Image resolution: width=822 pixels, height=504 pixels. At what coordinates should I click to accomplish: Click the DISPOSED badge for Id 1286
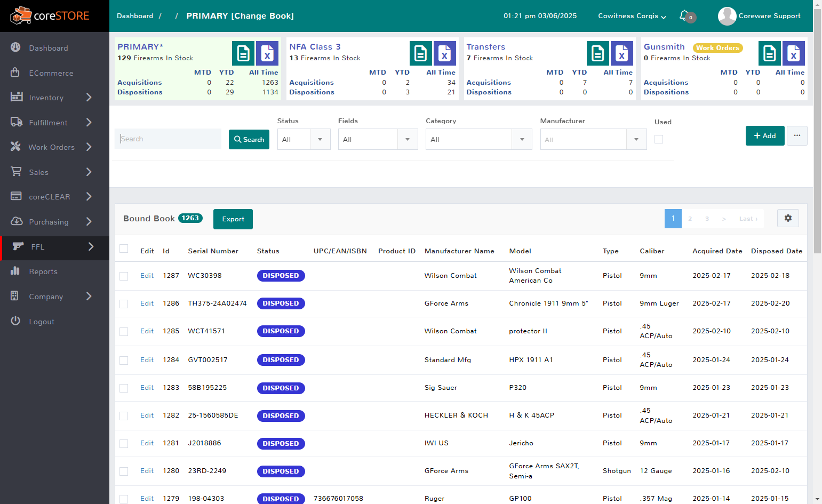281,303
